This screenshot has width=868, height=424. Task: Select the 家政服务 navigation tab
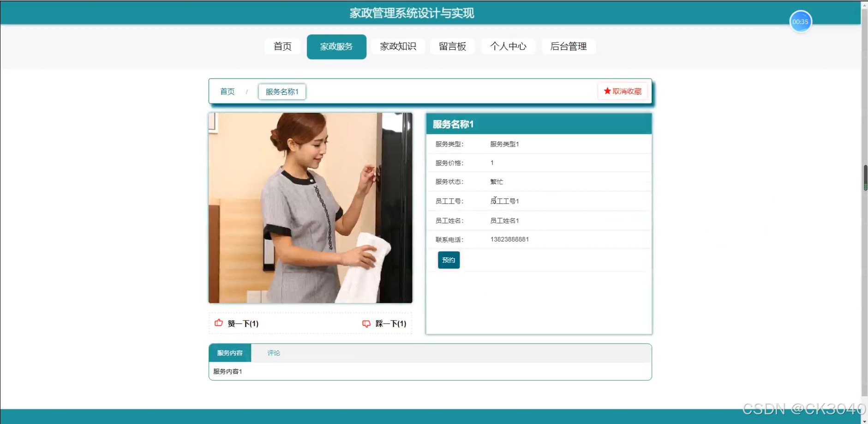tap(336, 47)
